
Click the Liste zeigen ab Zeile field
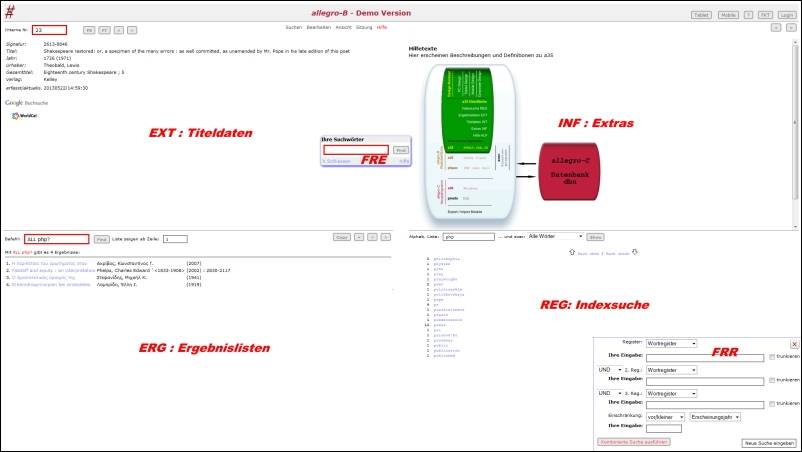pos(175,239)
